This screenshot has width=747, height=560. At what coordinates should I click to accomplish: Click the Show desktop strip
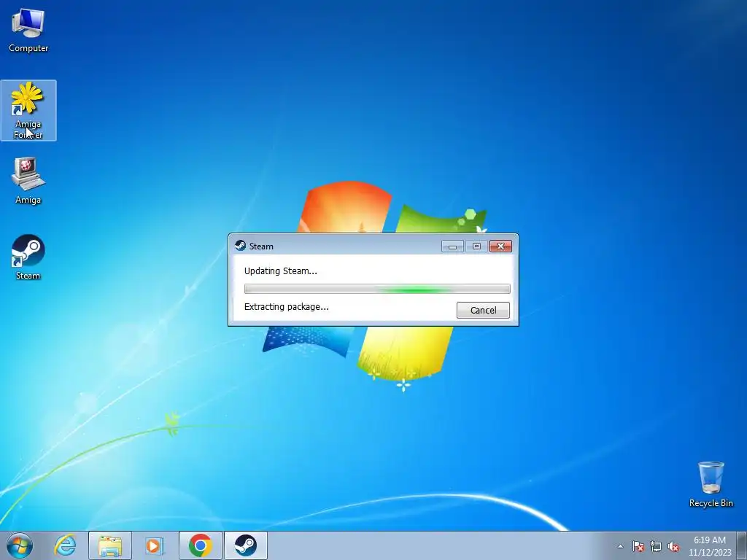point(742,545)
